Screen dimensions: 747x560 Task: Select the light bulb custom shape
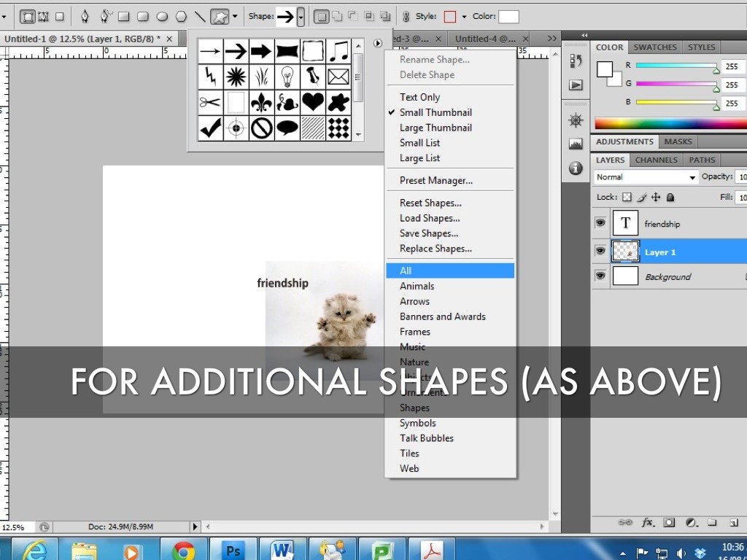[x=287, y=76]
